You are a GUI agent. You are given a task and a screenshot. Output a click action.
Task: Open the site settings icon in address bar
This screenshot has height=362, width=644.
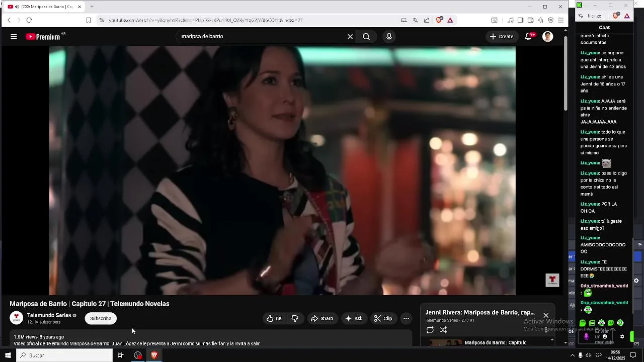tap(101, 20)
